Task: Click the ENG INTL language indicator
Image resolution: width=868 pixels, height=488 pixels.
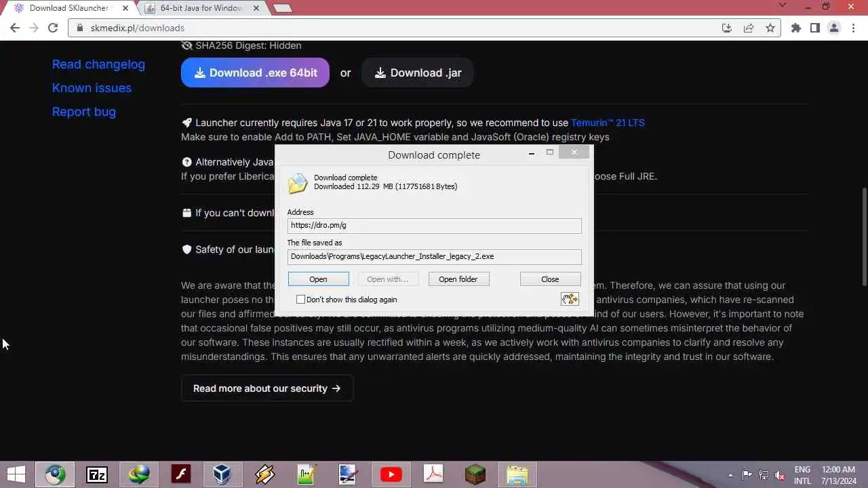Action: point(802,475)
